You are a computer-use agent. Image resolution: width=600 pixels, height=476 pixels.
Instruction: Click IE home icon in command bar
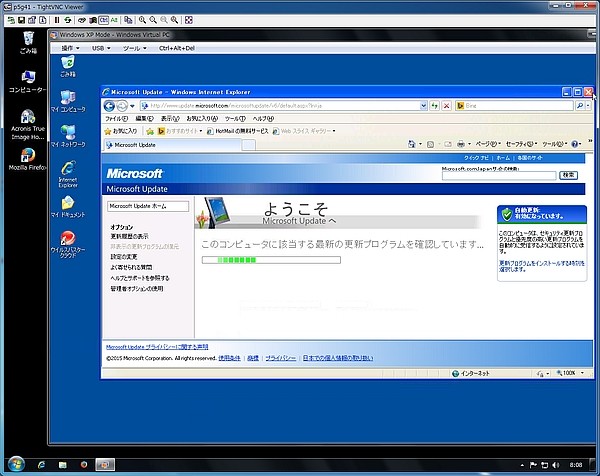click(412, 144)
